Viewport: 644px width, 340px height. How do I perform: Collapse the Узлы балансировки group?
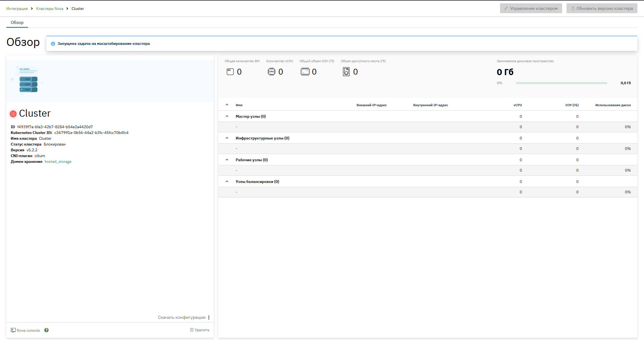coord(227,181)
